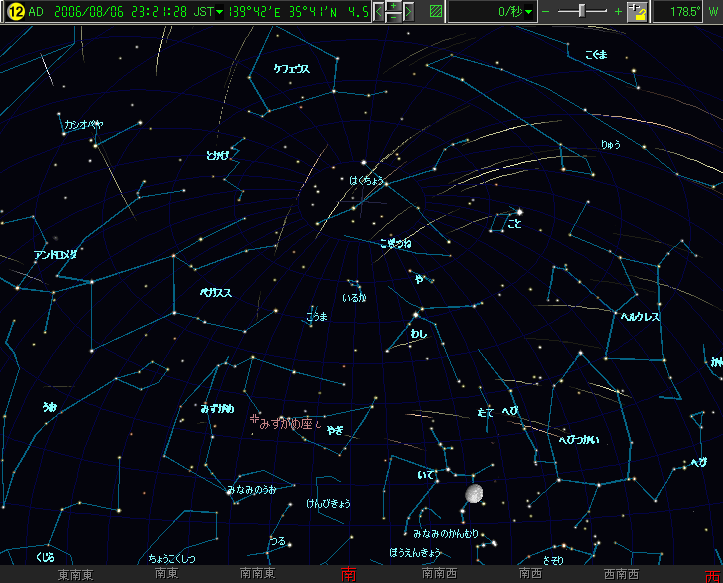Click the time field 23:21:28

(x=155, y=12)
